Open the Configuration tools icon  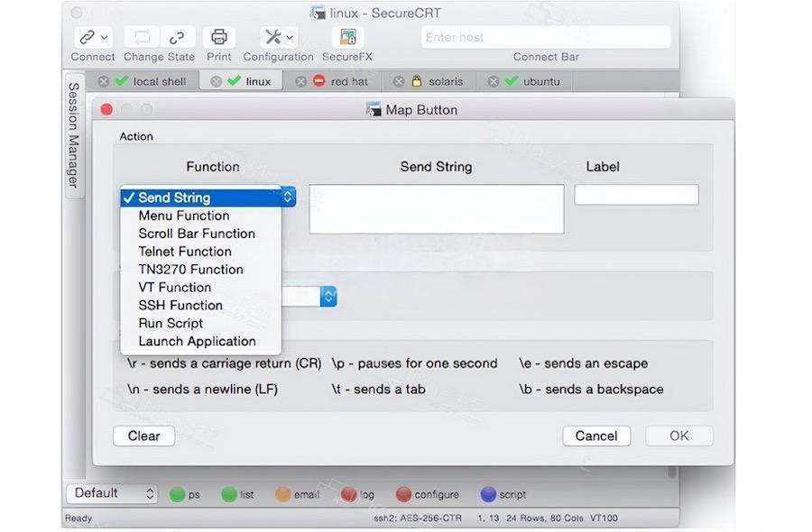click(x=272, y=37)
